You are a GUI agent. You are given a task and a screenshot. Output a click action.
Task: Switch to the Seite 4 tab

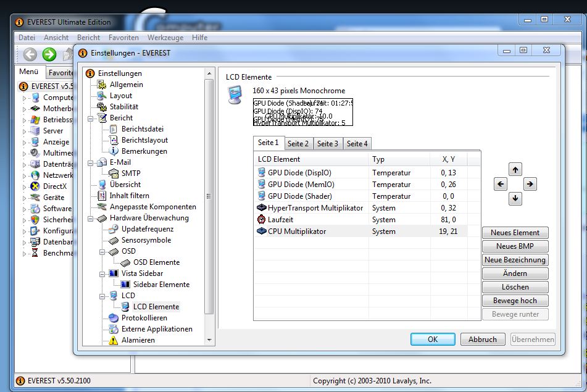(x=357, y=144)
